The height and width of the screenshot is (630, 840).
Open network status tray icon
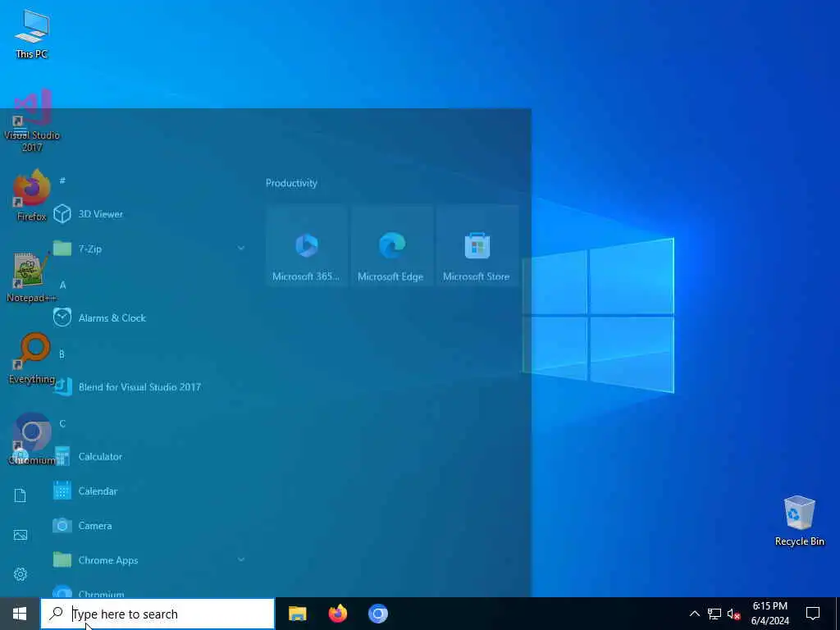click(x=714, y=614)
